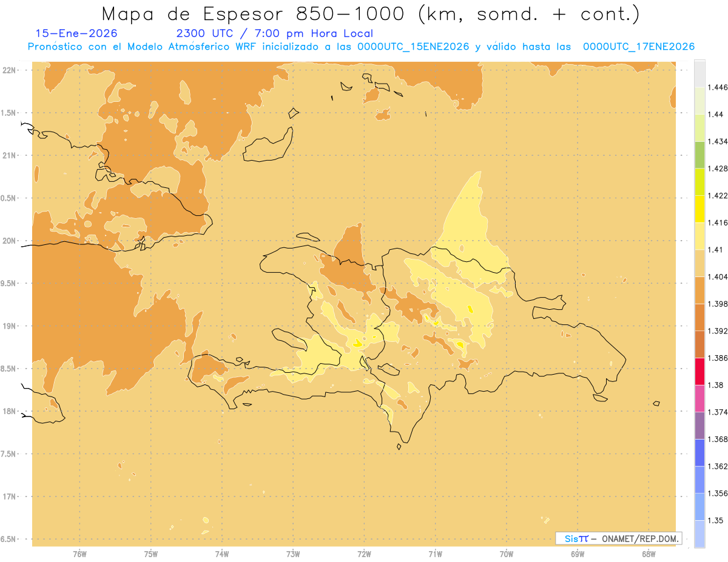Click the legend value 1.404
Viewport: 728px width, 562px height.
(718, 276)
